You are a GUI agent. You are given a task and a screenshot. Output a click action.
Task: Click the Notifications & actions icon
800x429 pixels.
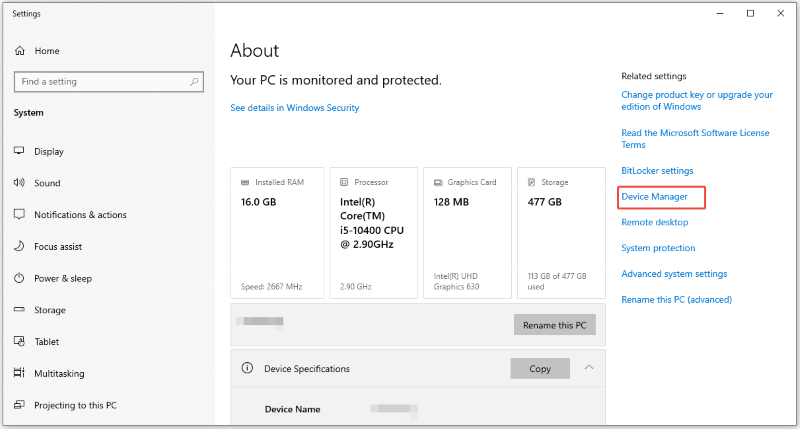19,214
